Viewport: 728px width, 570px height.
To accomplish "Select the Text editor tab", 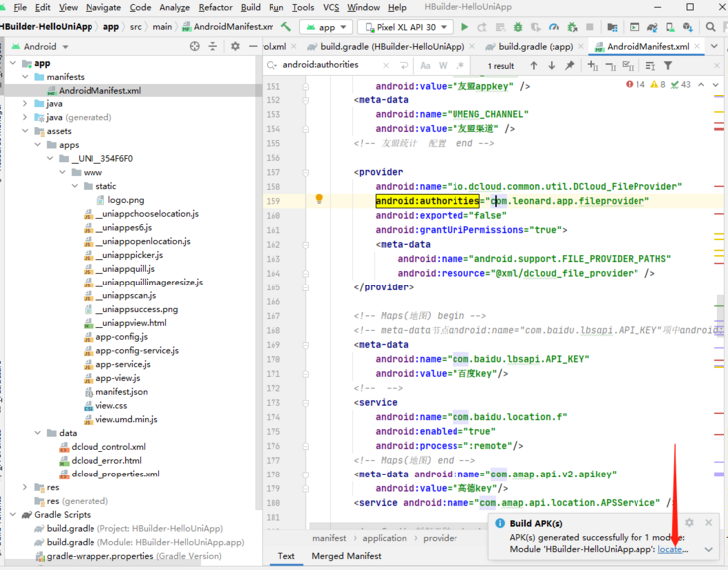I will tap(286, 556).
